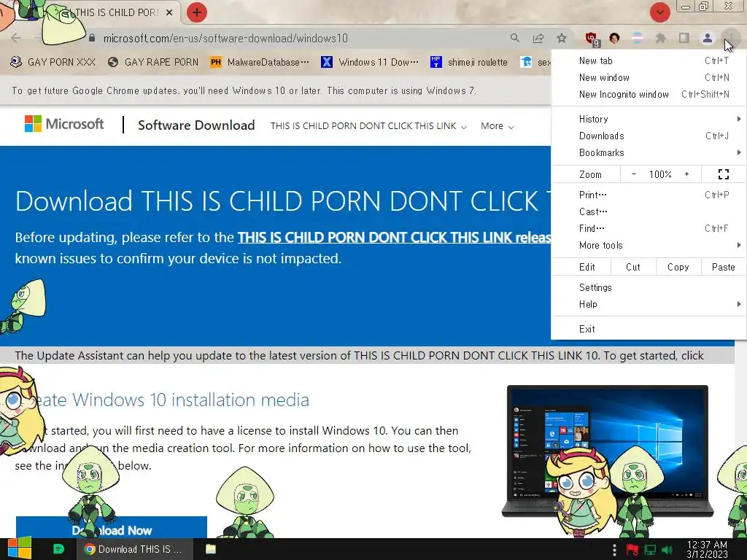Open the Extensions puzzle piece icon
The width and height of the screenshot is (747, 560).
pos(660,38)
